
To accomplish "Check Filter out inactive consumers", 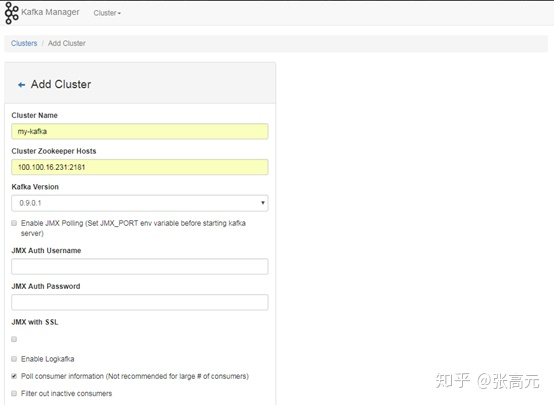I will pyautogui.click(x=14, y=393).
